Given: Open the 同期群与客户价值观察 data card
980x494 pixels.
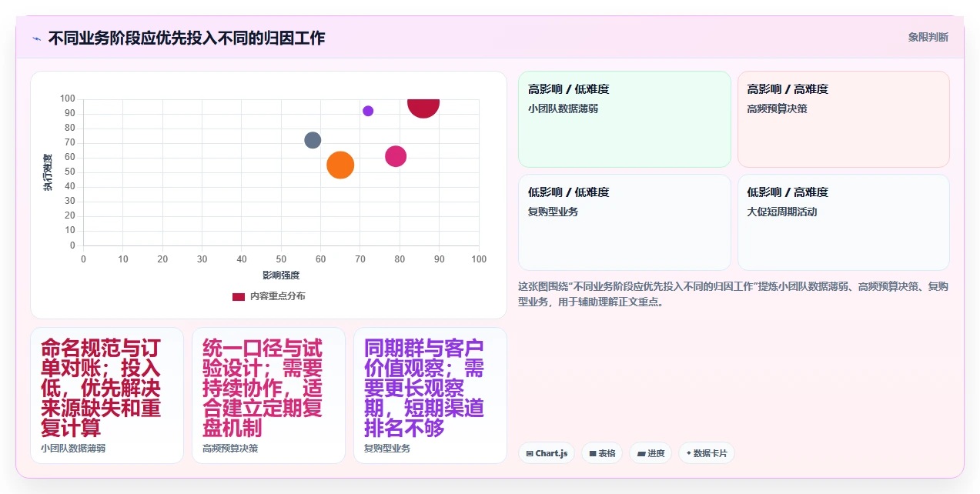Looking at the screenshot, I should pyautogui.click(x=430, y=396).
